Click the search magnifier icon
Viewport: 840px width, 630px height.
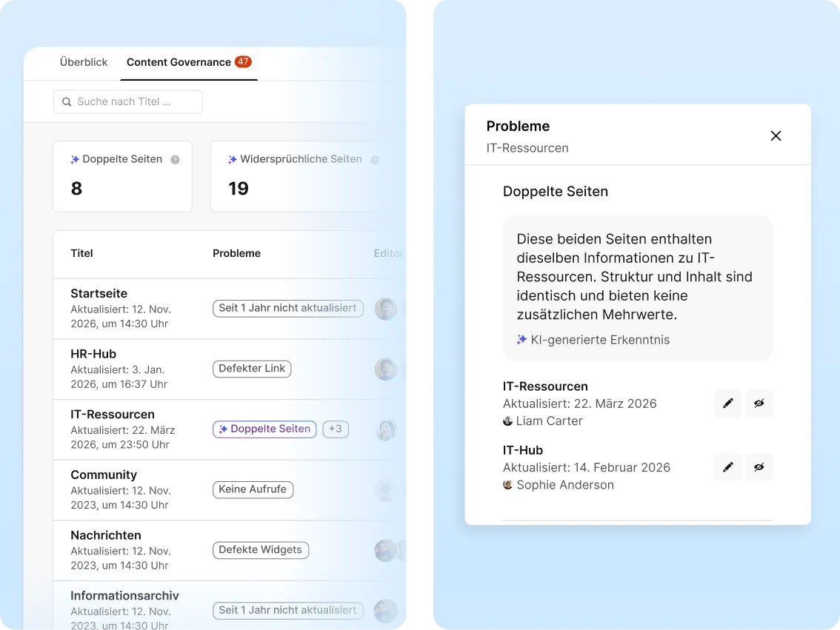[67, 102]
